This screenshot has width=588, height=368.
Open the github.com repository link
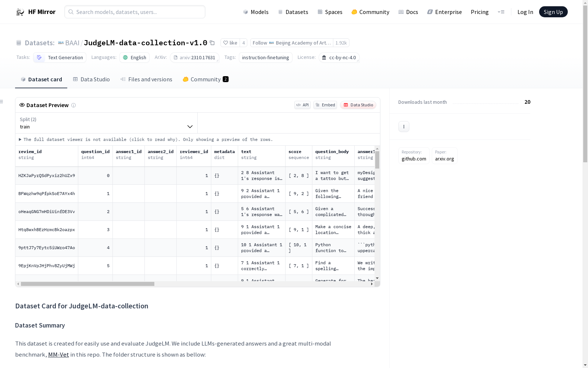click(414, 156)
